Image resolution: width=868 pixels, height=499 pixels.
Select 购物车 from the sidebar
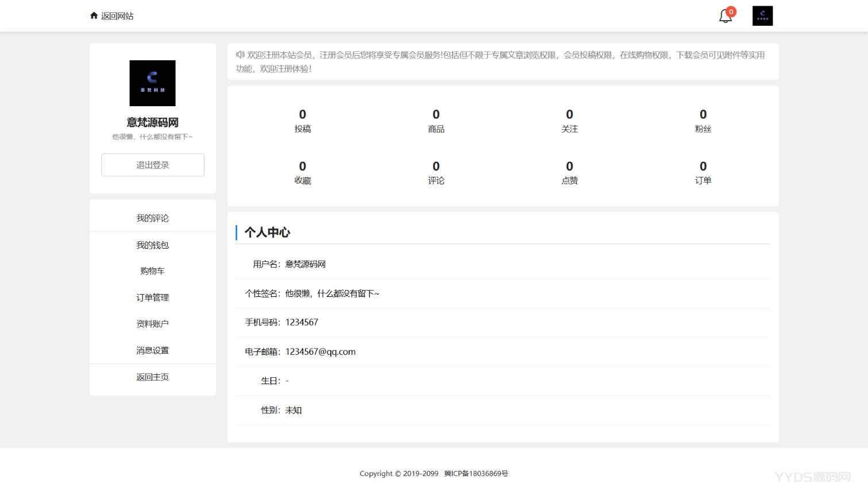[152, 271]
